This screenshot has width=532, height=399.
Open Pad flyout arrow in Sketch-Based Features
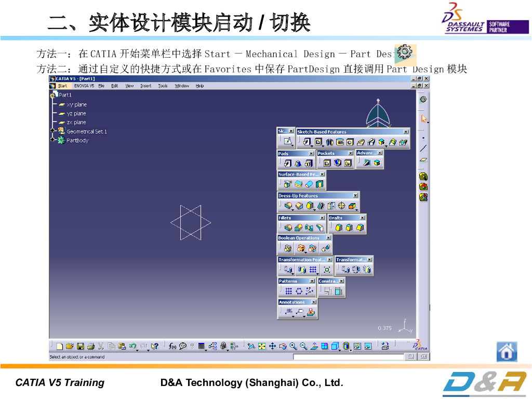(x=312, y=146)
